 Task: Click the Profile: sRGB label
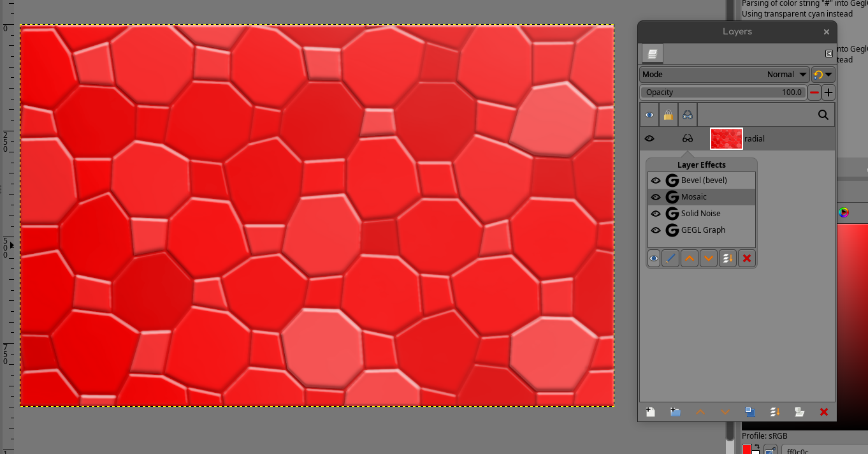click(x=765, y=436)
